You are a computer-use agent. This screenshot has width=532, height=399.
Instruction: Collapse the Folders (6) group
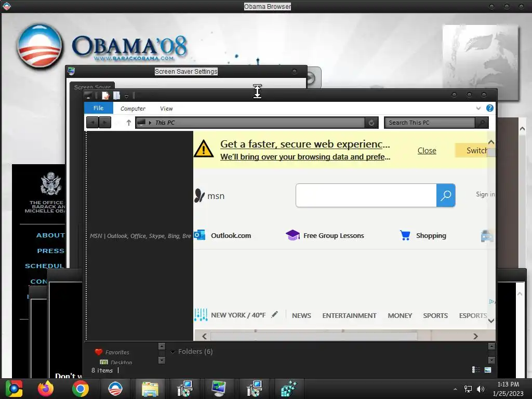pyautogui.click(x=172, y=352)
